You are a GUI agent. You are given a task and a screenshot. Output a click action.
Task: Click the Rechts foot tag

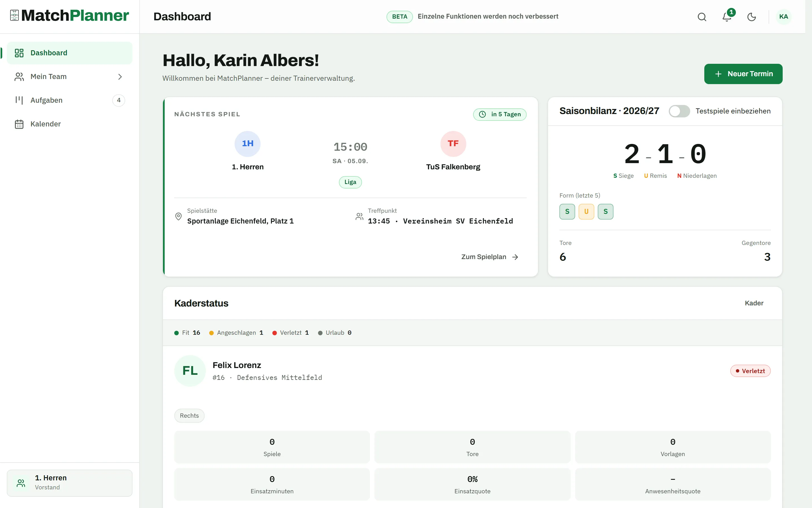click(x=189, y=416)
